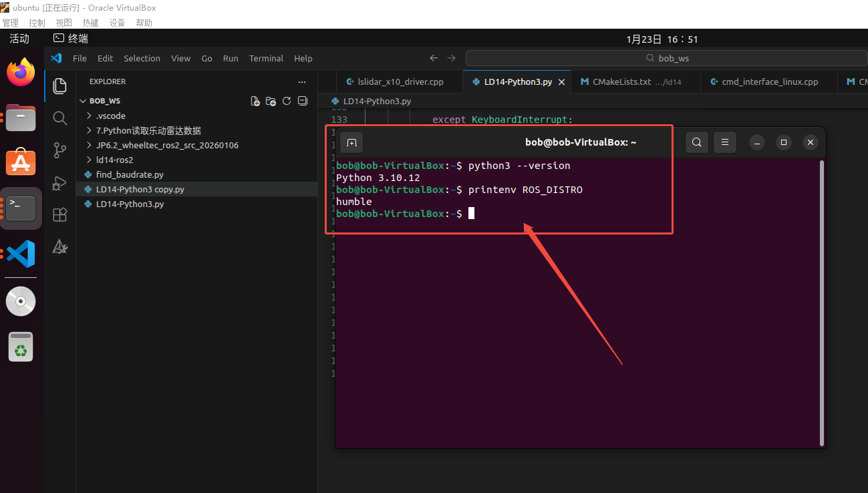Open Firefox from the Ubuntu dock

coord(21,72)
